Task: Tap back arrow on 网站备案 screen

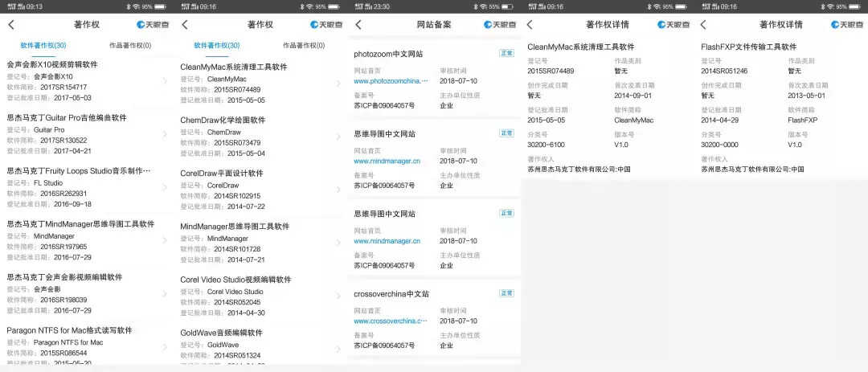Action: pyautogui.click(x=358, y=25)
